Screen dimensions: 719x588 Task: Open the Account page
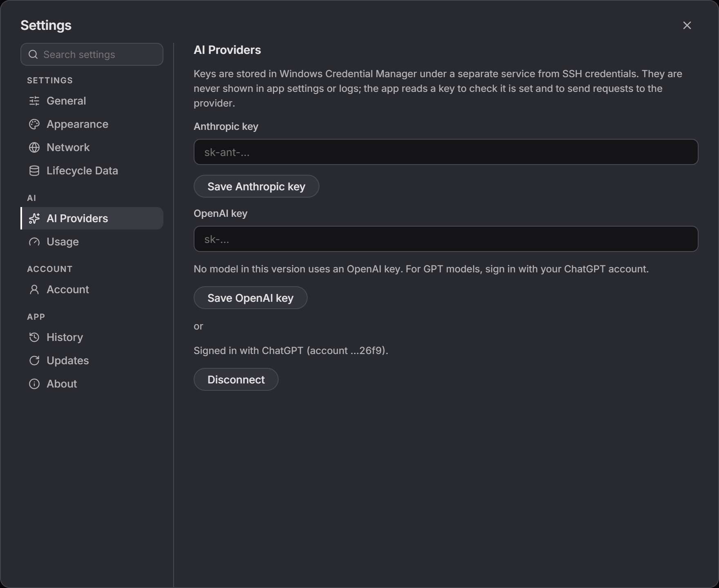92,290
